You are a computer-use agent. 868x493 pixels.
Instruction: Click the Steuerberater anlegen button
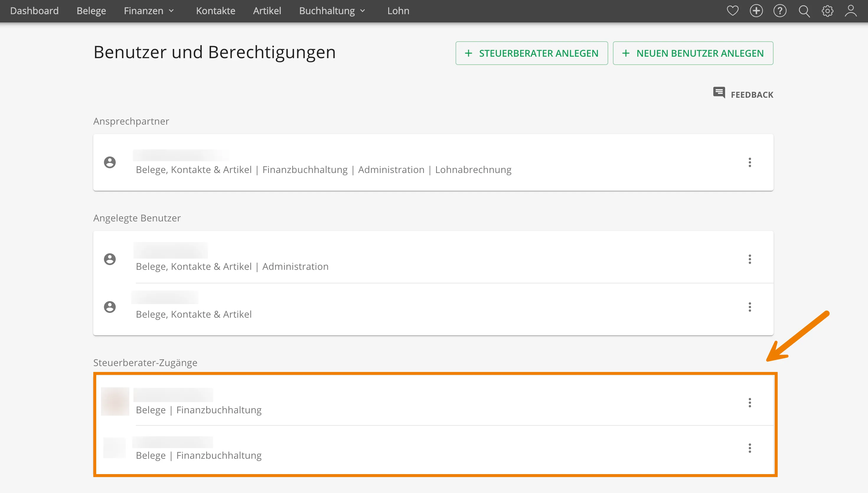coord(531,53)
